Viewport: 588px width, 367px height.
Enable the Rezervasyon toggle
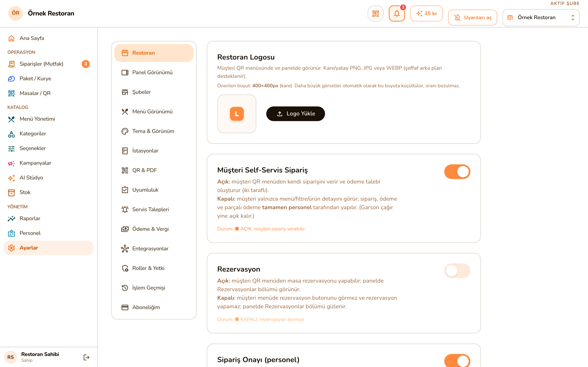[x=457, y=271]
